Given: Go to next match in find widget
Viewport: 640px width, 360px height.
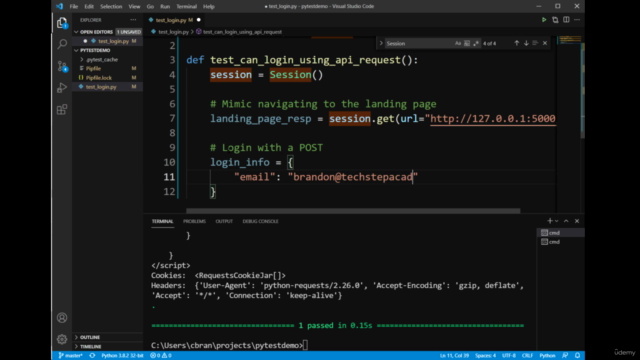Looking at the screenshot, I should coord(526,43).
